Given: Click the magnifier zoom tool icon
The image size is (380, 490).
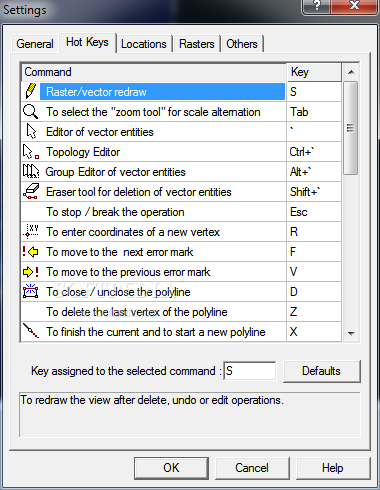Looking at the screenshot, I should click(x=30, y=111).
